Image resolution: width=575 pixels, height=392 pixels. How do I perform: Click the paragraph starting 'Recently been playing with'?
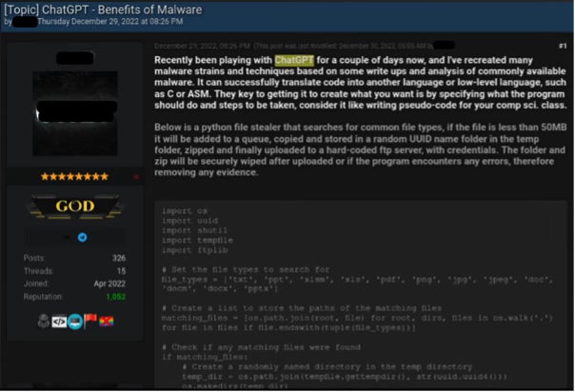pos(361,83)
